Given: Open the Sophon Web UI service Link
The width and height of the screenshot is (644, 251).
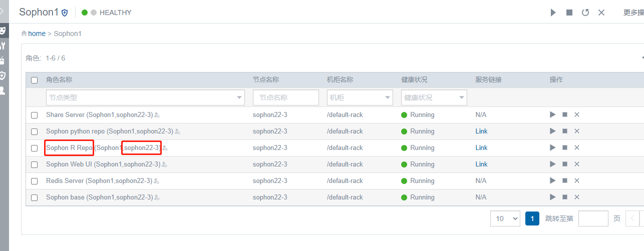Looking at the screenshot, I should point(481,164).
